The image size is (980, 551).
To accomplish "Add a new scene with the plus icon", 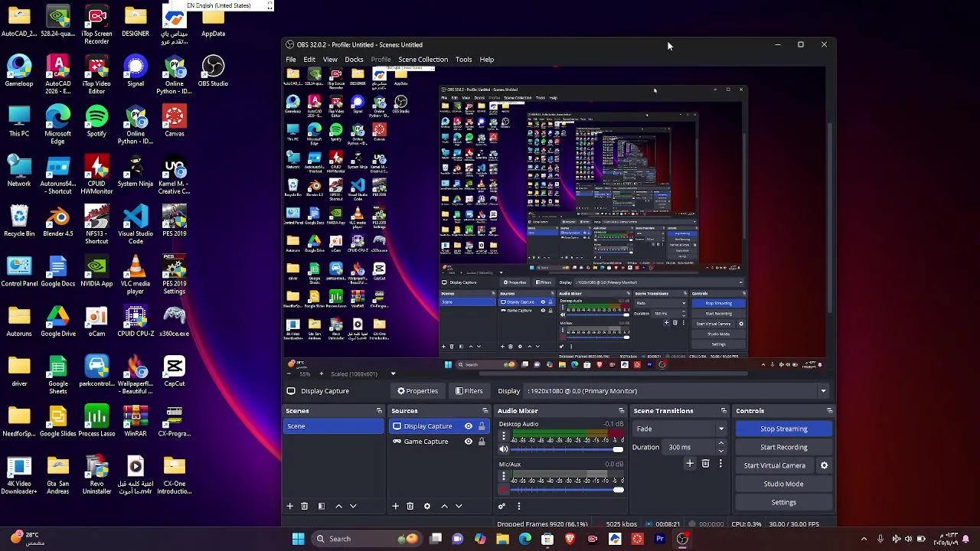I will (289, 506).
